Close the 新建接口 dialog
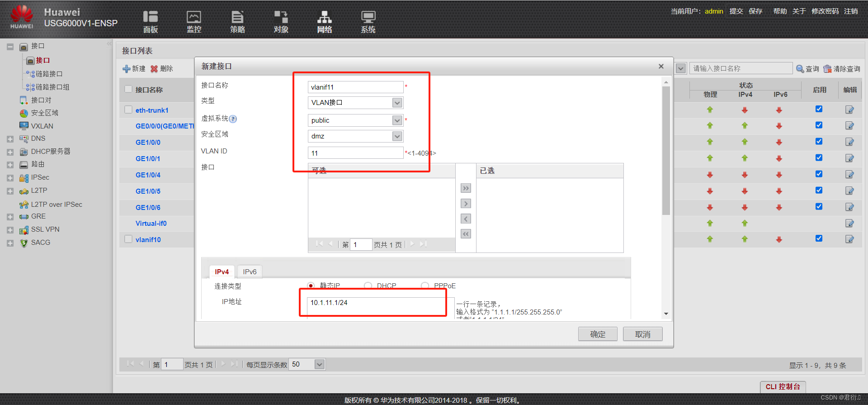 661,67
